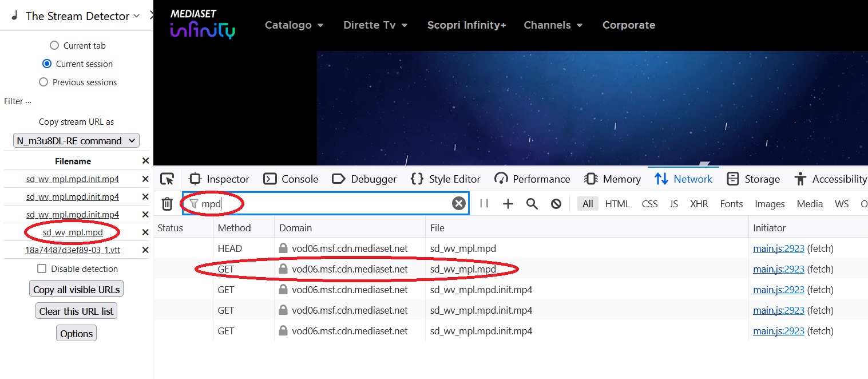The width and height of the screenshot is (868, 379).
Task: Expand the Catalogo menu
Action: 294,25
